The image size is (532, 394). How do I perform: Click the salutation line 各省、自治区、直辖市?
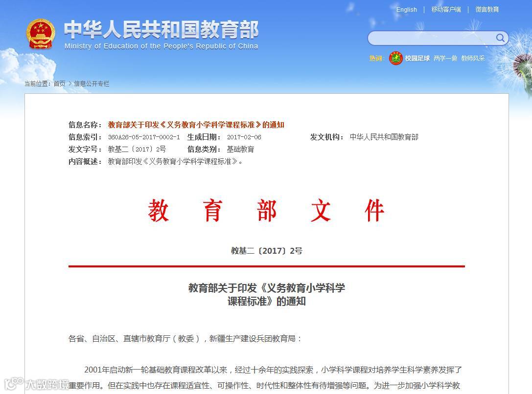[185, 338]
